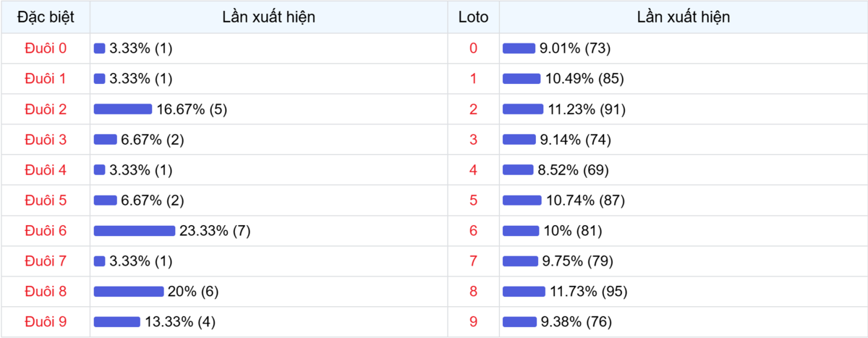Click the "Đặc biệt" column header
The height and width of the screenshot is (338, 868).
46,17
